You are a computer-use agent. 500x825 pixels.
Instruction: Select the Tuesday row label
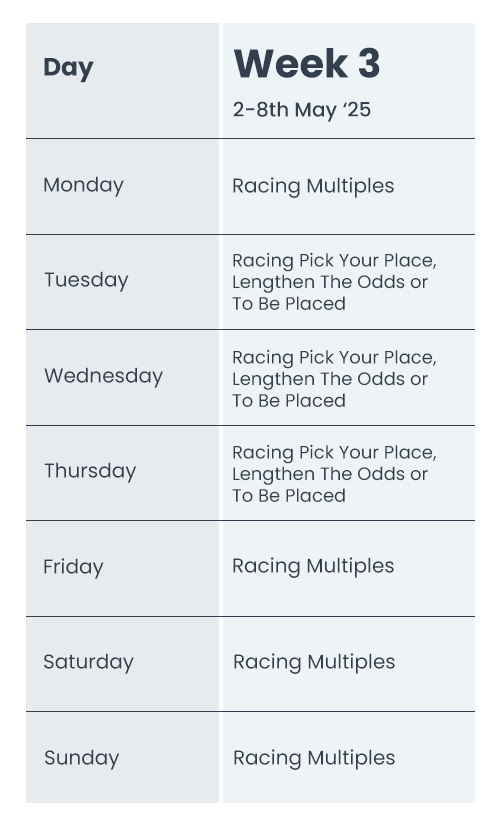coord(86,280)
